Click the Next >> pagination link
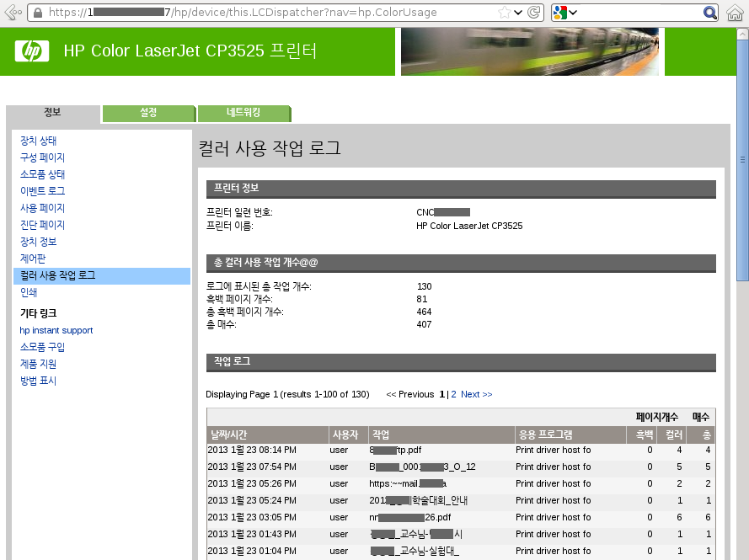Screen dimensions: 749x560 pyautogui.click(x=476, y=394)
